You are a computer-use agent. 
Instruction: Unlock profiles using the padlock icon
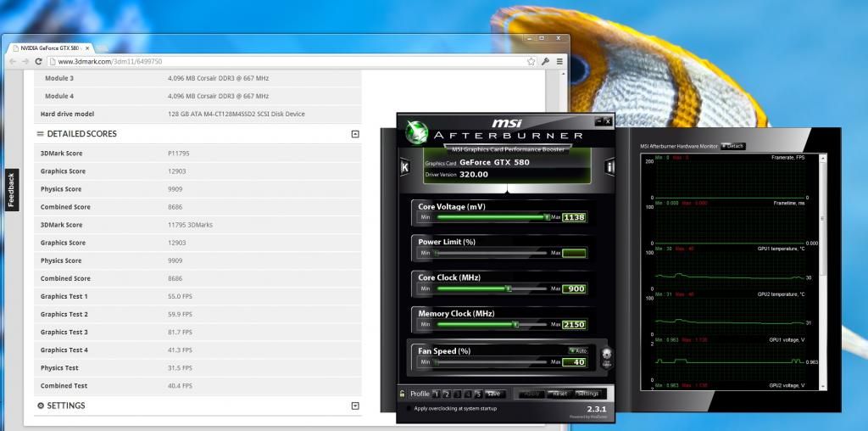pyautogui.click(x=403, y=394)
